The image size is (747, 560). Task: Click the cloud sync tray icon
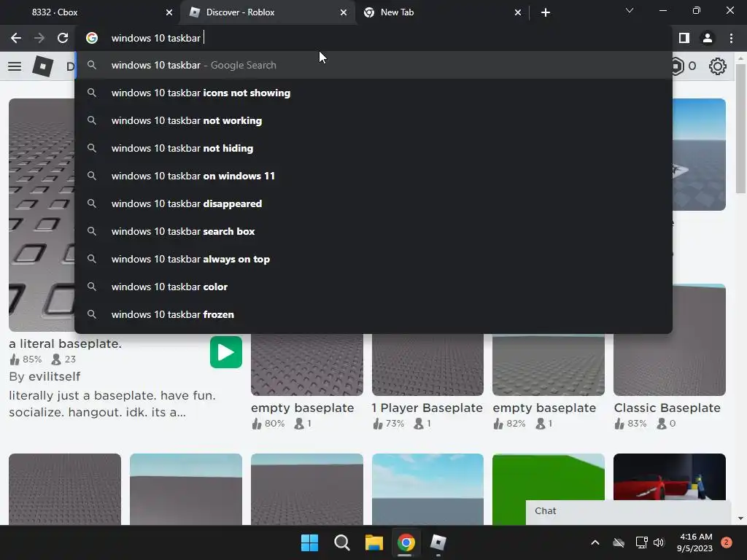coord(619,542)
